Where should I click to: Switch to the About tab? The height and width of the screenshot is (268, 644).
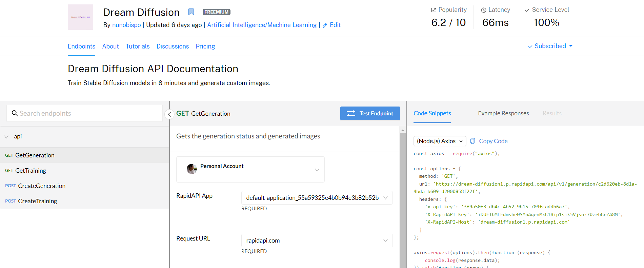tap(110, 46)
